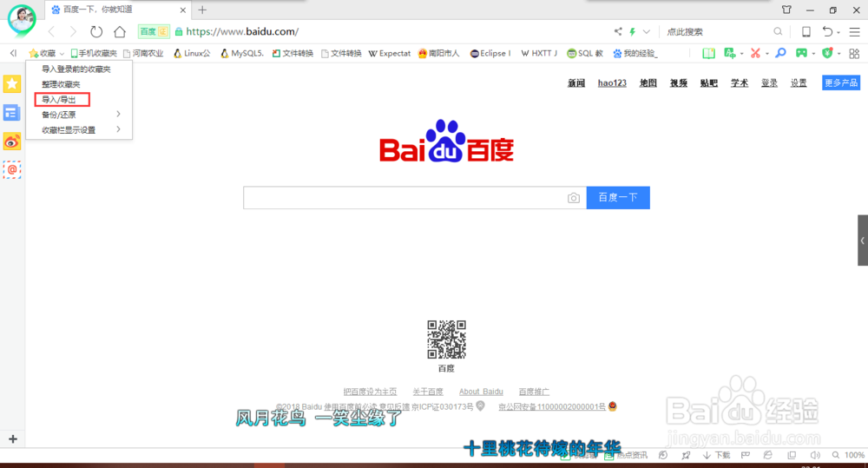The height and width of the screenshot is (468, 868).
Task: Expand the shield wallet dropdown arrow
Action: [838, 54]
